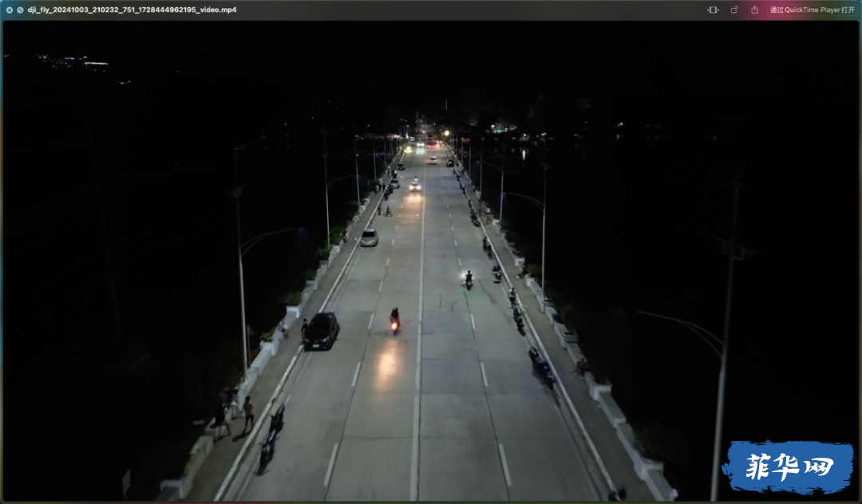The height and width of the screenshot is (504, 862).
Task: Close the Quick Look preview window
Action: click(10, 10)
